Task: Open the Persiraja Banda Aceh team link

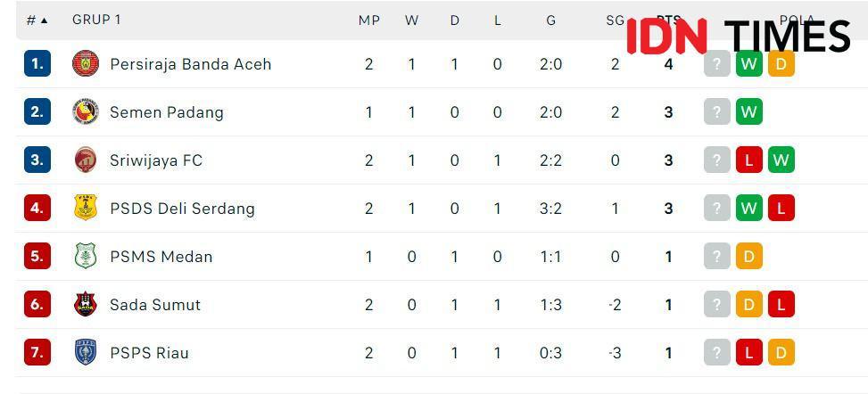Action: (x=190, y=64)
